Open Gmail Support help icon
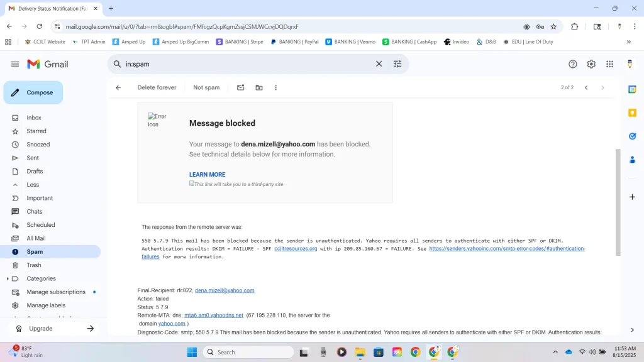The height and width of the screenshot is (362, 644). (572, 64)
